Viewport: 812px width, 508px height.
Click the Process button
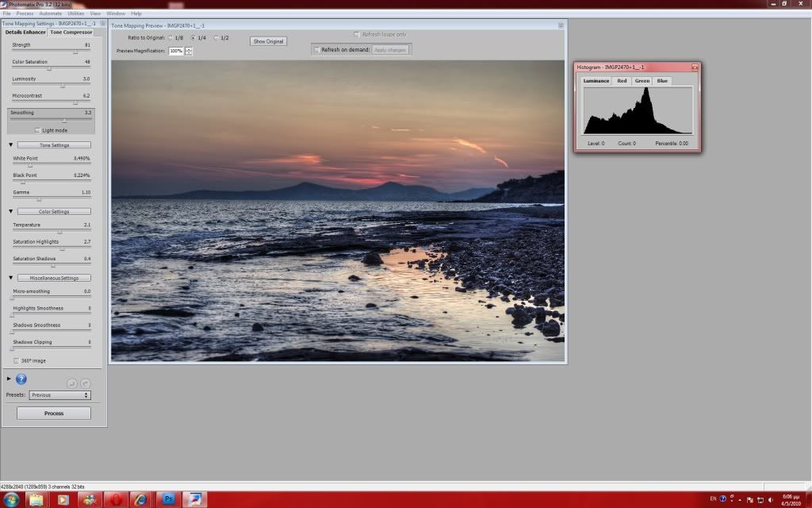54,414
